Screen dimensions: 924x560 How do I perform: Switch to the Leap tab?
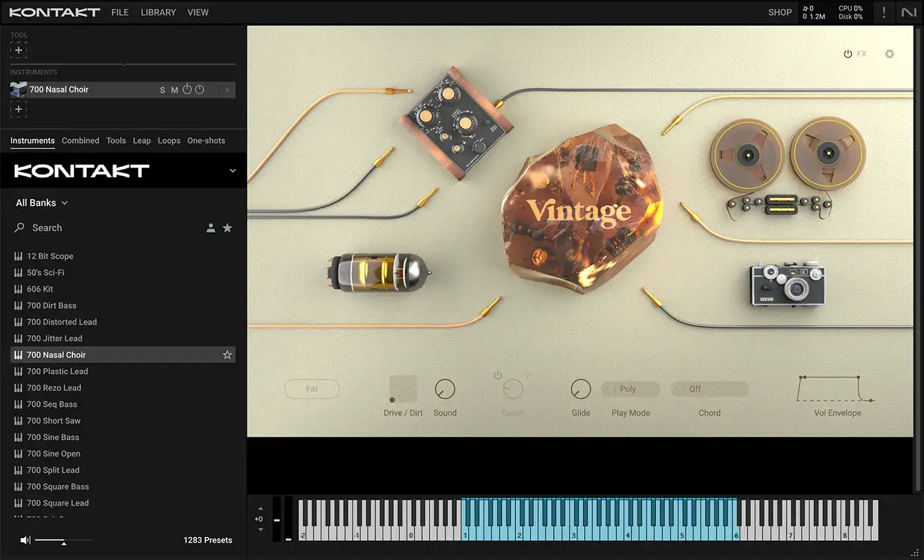pos(142,140)
